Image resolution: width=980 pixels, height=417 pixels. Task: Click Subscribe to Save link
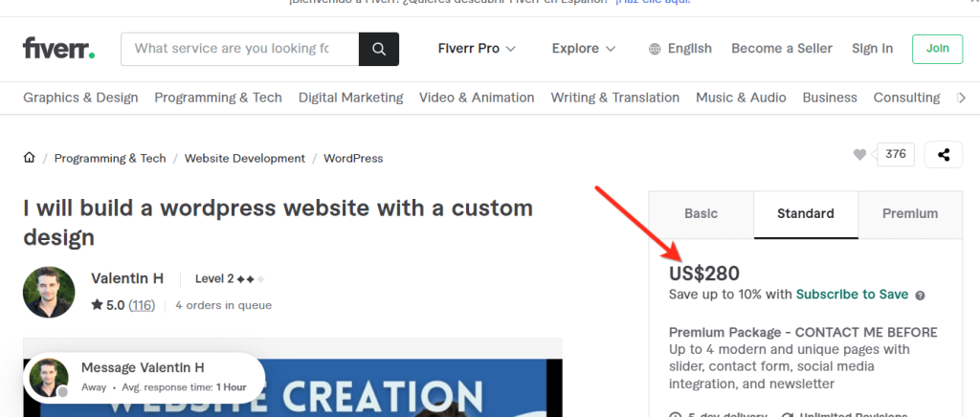click(852, 295)
